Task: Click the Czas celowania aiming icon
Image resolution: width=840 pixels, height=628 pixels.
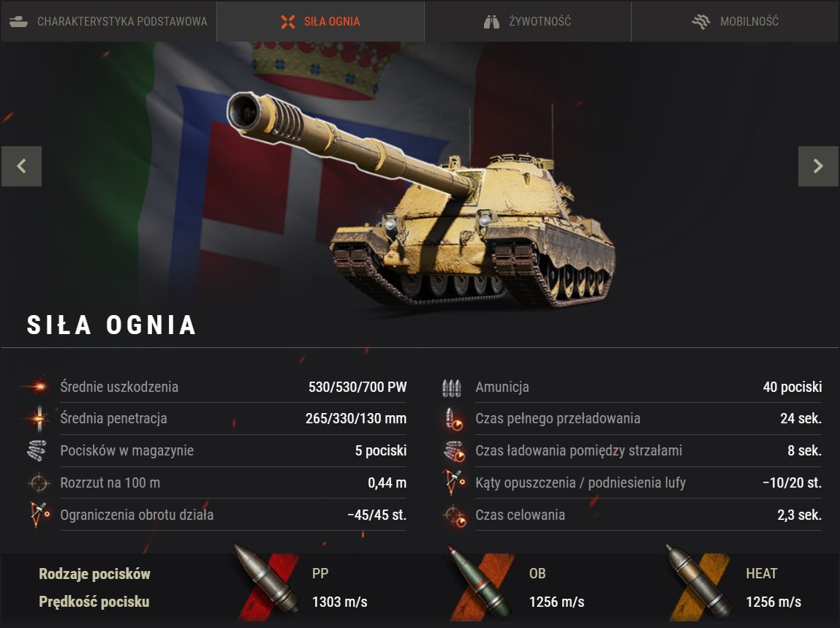Action: (x=455, y=515)
